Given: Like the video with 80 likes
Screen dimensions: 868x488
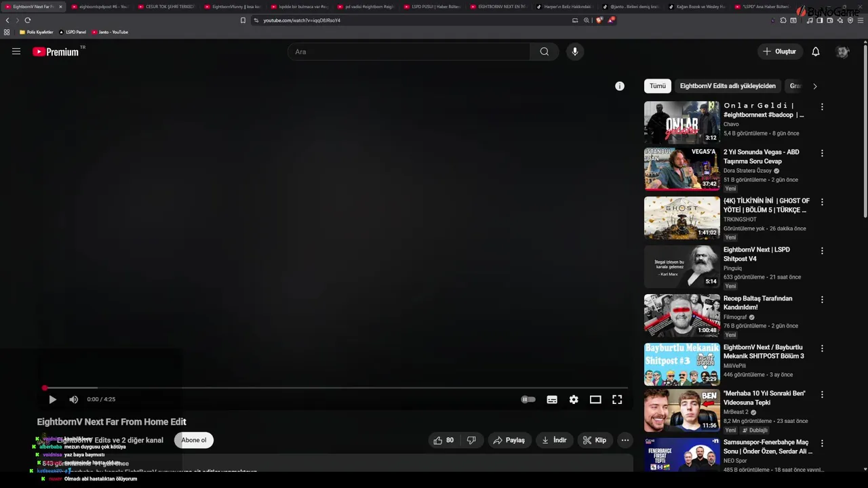Looking at the screenshot, I should pyautogui.click(x=443, y=440).
